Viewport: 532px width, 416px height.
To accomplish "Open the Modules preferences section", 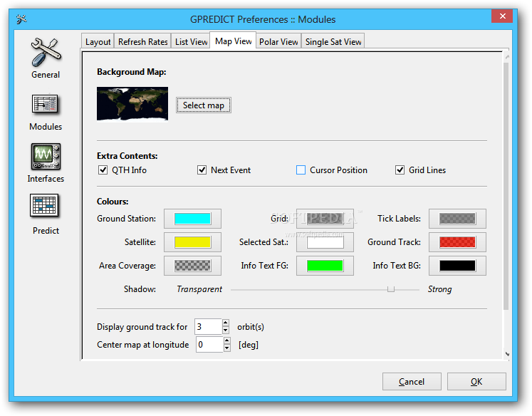I will [x=46, y=113].
